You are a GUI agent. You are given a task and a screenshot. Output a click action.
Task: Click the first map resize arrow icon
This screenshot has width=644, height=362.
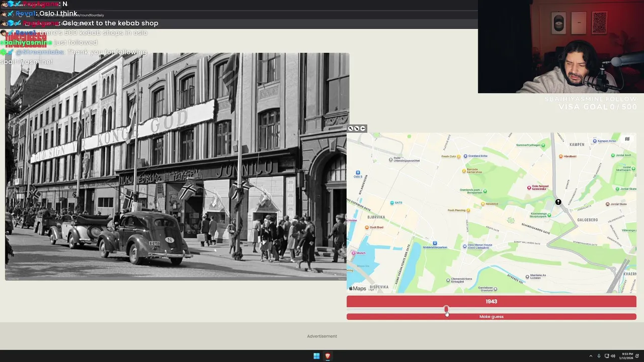click(351, 129)
